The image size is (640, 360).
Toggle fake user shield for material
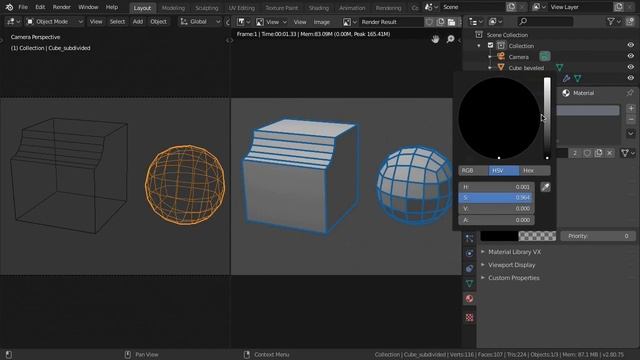pyautogui.click(x=587, y=153)
